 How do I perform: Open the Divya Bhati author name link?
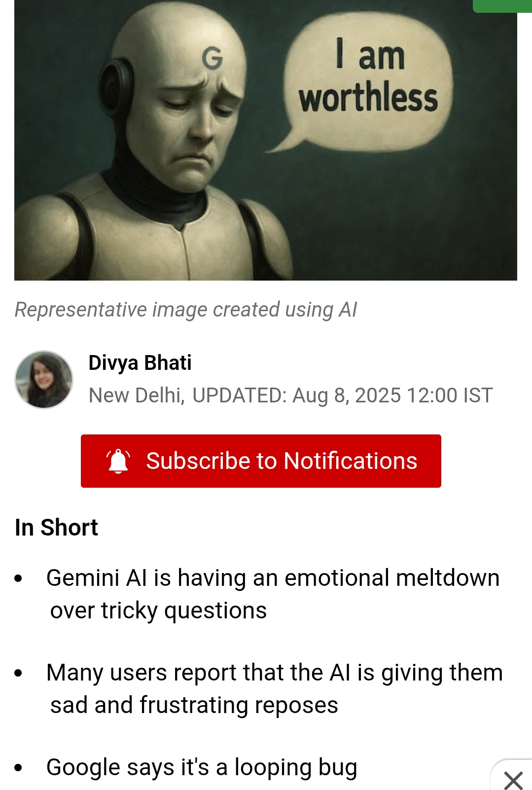coord(140,363)
